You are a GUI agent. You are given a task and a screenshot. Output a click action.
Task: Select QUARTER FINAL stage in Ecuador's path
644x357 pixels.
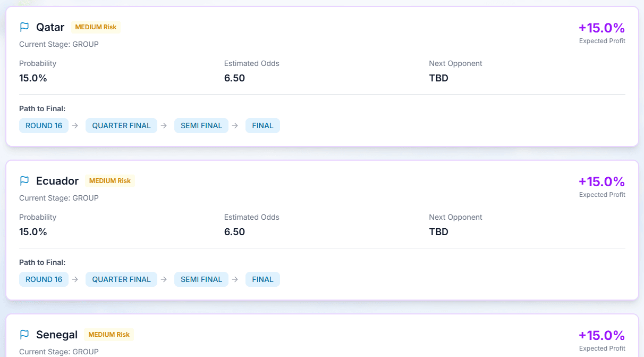pos(121,279)
